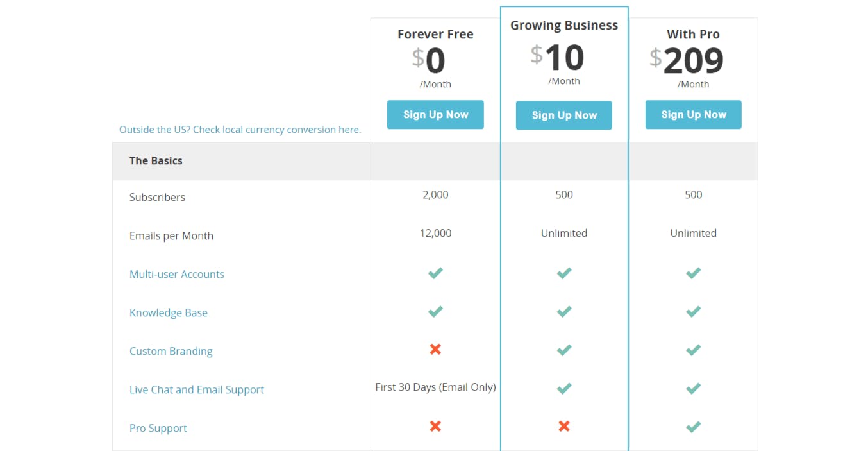Click Forever Free checkmark for Multi-user Accounts
The image size is (868, 451).
(435, 273)
